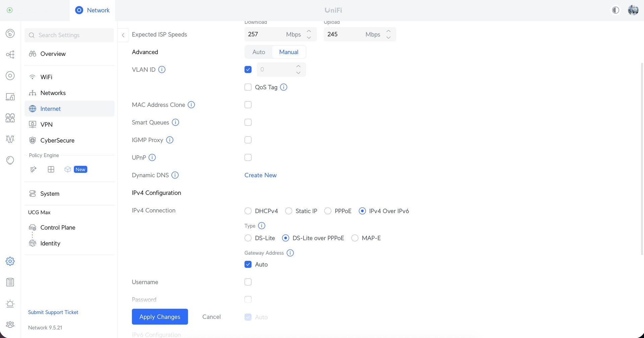Show info for MAC Address Clone
This screenshot has height=338, width=644.
191,105
